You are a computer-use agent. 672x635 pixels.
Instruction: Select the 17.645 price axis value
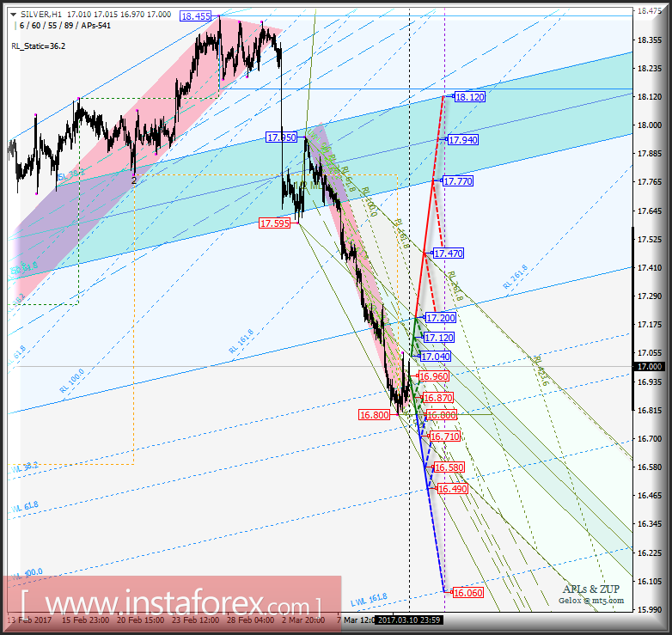tap(650, 211)
